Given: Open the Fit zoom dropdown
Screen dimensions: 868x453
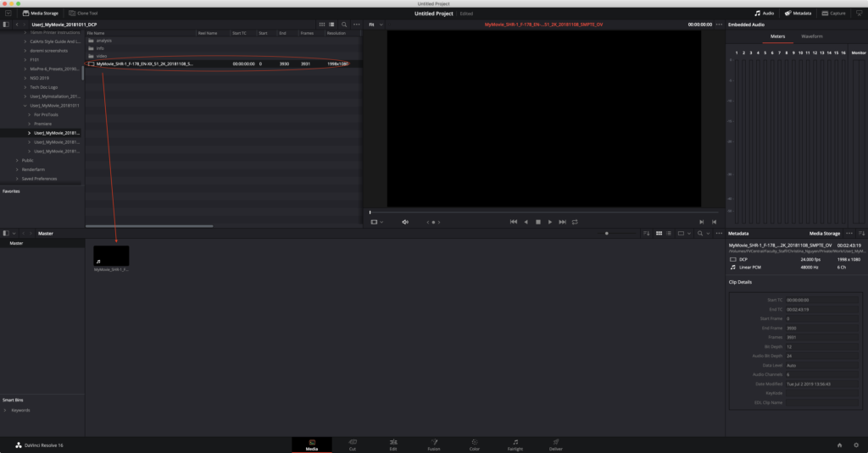Looking at the screenshot, I should pos(376,25).
